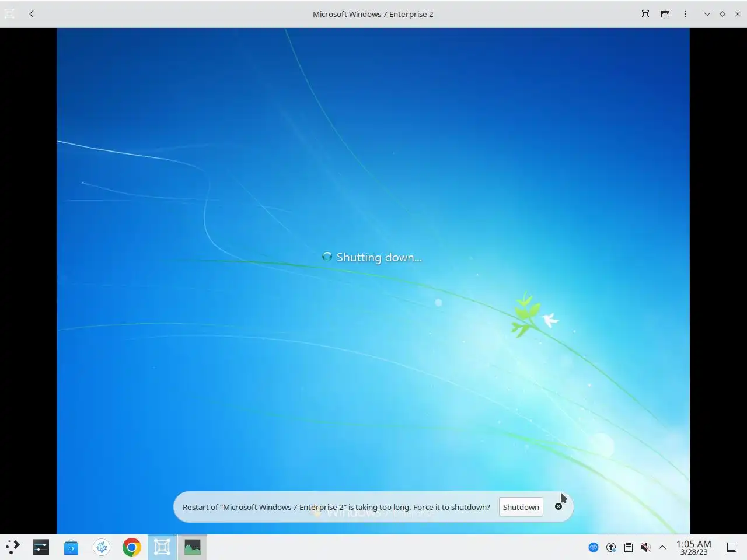Click the blue network tray icon
This screenshot has width=747, height=560.
[x=594, y=547]
